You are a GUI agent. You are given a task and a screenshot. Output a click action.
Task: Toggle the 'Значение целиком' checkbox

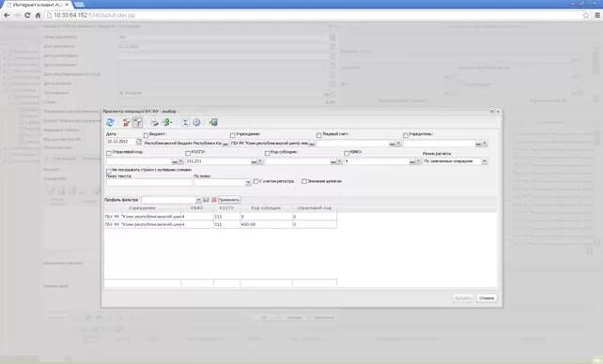coord(304,181)
